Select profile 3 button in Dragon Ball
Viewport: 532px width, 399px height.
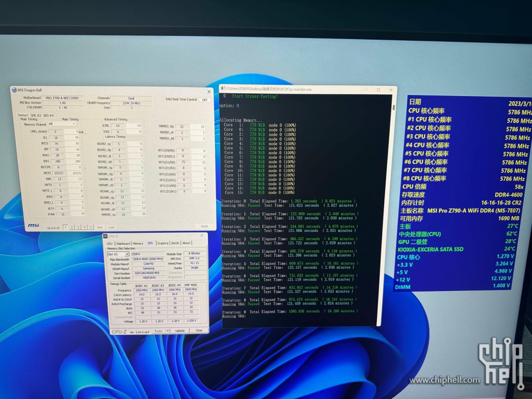[78, 227]
